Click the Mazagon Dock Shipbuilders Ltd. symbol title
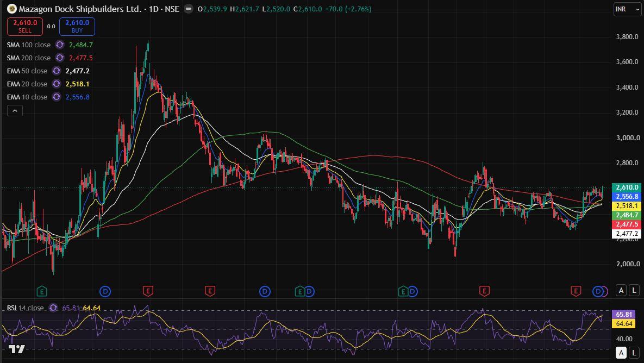This screenshot has width=644, height=363. [80, 9]
